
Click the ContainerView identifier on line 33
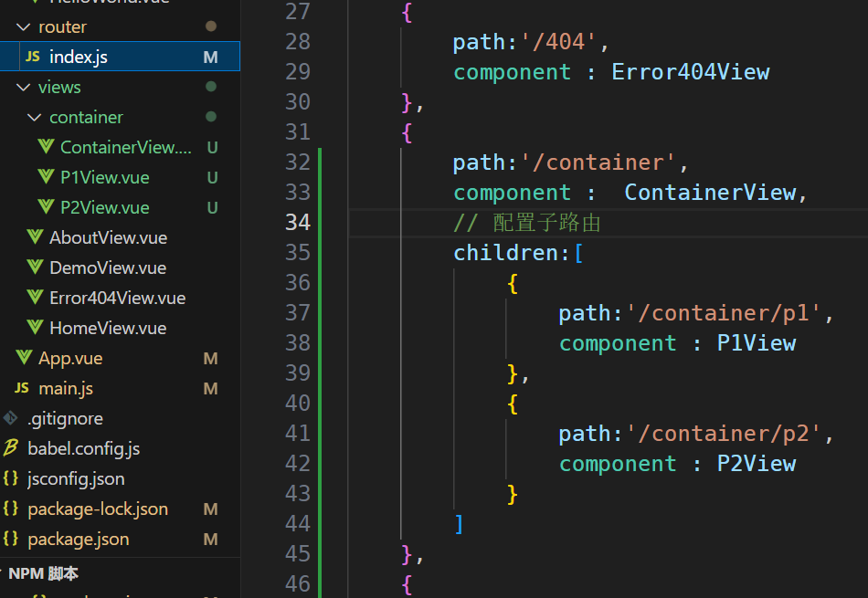pos(710,193)
